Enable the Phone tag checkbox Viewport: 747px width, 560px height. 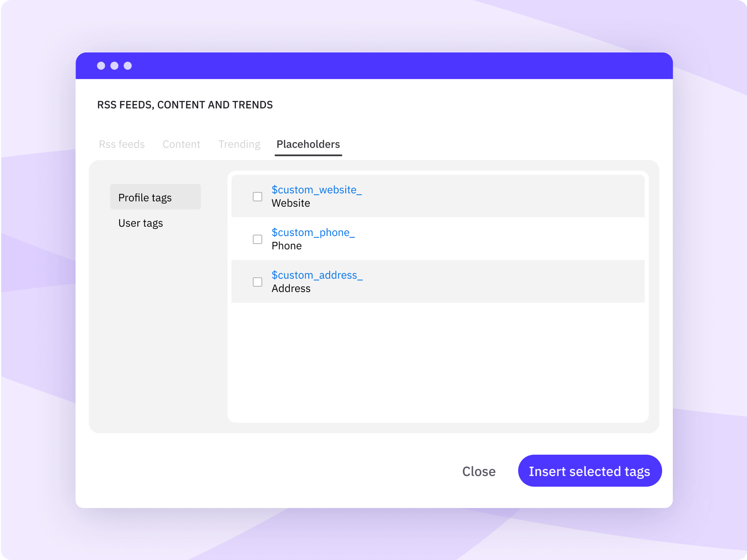click(x=257, y=239)
